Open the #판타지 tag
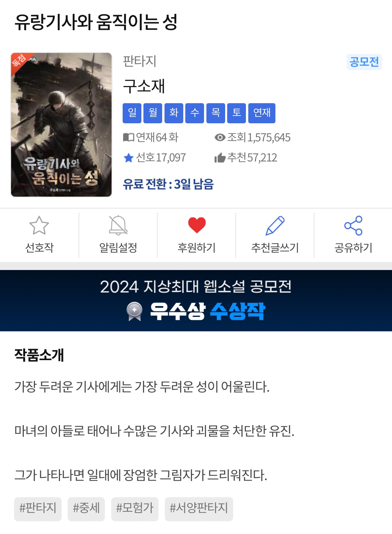 38,509
